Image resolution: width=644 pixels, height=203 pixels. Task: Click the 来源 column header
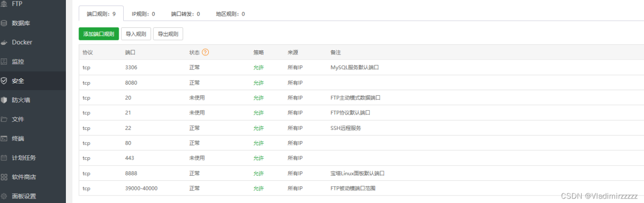pyautogui.click(x=293, y=52)
